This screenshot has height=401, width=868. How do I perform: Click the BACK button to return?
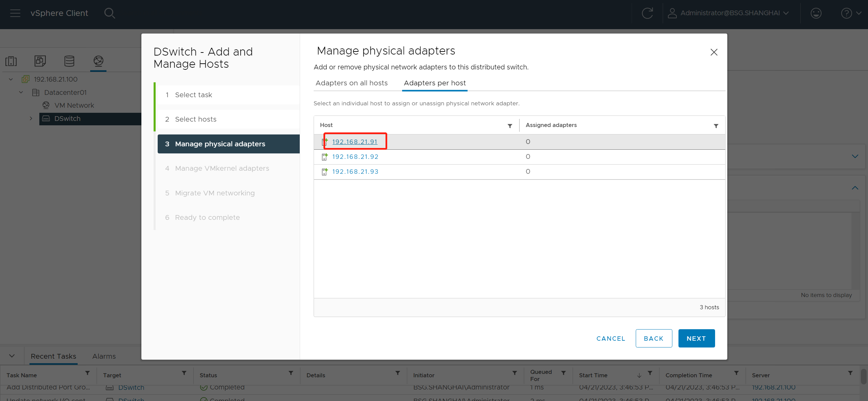click(654, 338)
